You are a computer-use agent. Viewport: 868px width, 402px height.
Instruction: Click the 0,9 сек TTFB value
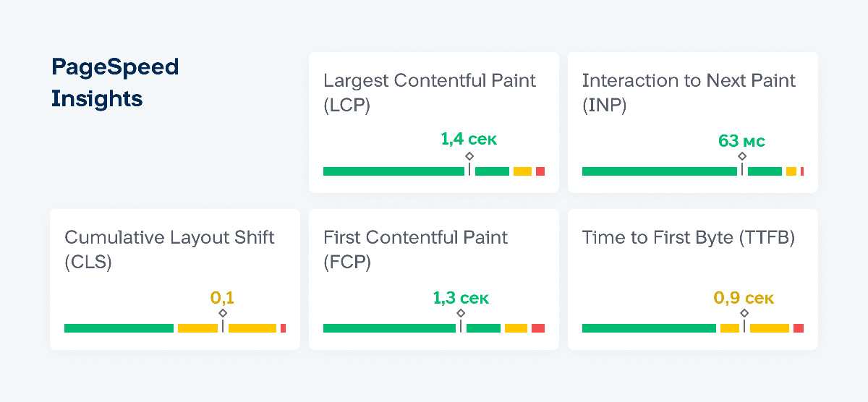tap(744, 297)
